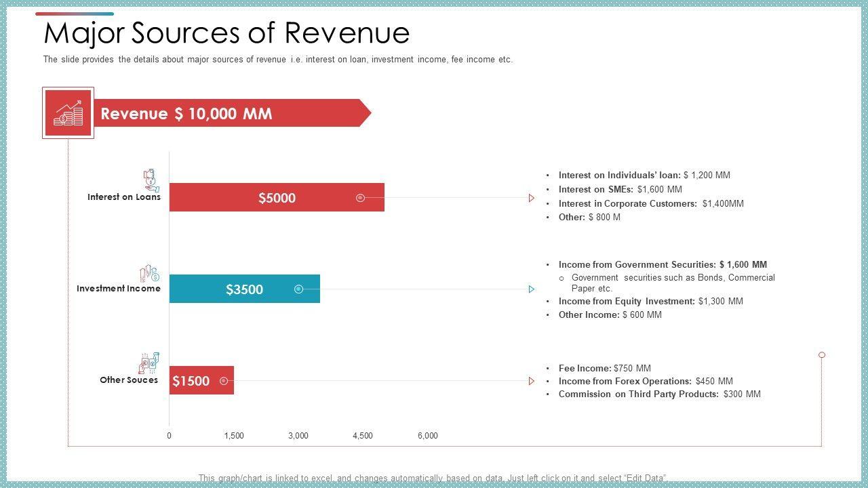Viewport: 868px width, 488px height.
Task: Click the 3,000 axis label
Action: click(298, 436)
